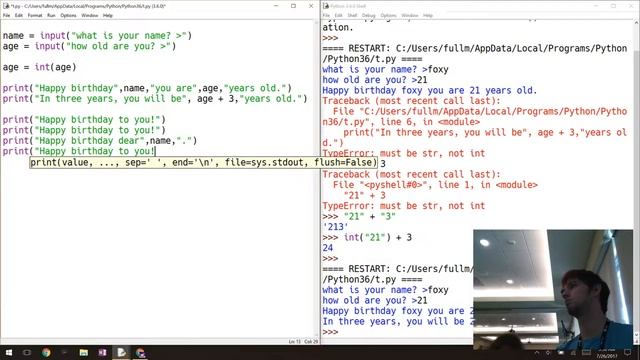Show hidden system tray icons
This screenshot has height=360, width=640.
click(537, 353)
